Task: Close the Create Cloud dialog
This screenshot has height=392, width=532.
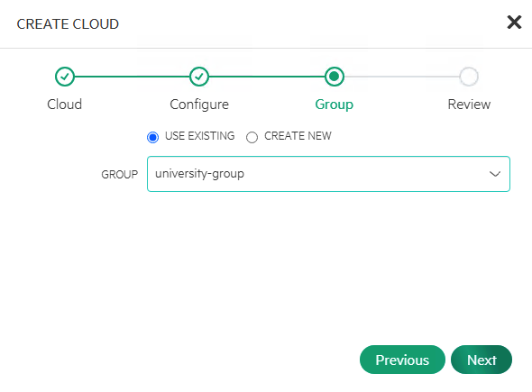Action: (514, 23)
